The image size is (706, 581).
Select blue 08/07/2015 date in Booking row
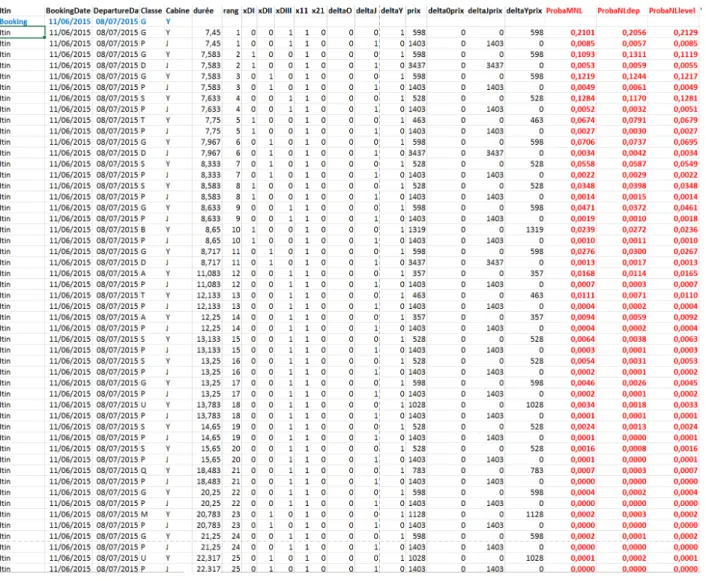click(117, 21)
